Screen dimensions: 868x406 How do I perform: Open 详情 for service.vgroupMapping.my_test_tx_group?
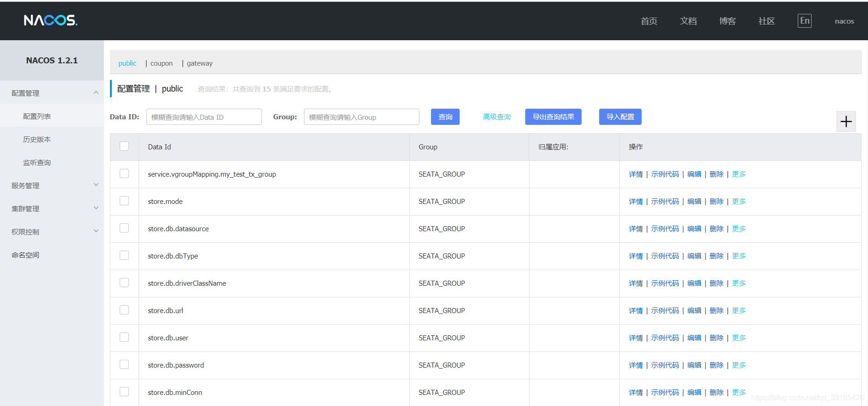[636, 174]
